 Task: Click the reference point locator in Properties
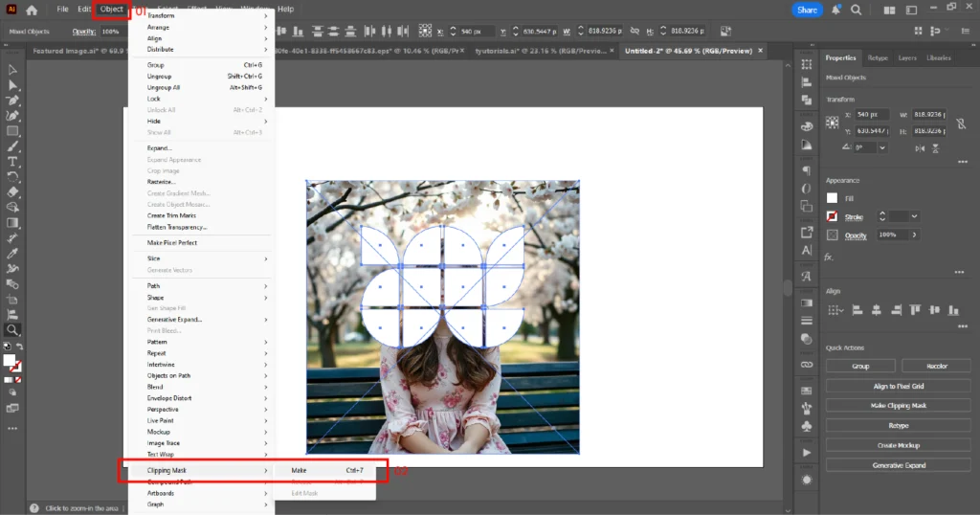point(832,123)
